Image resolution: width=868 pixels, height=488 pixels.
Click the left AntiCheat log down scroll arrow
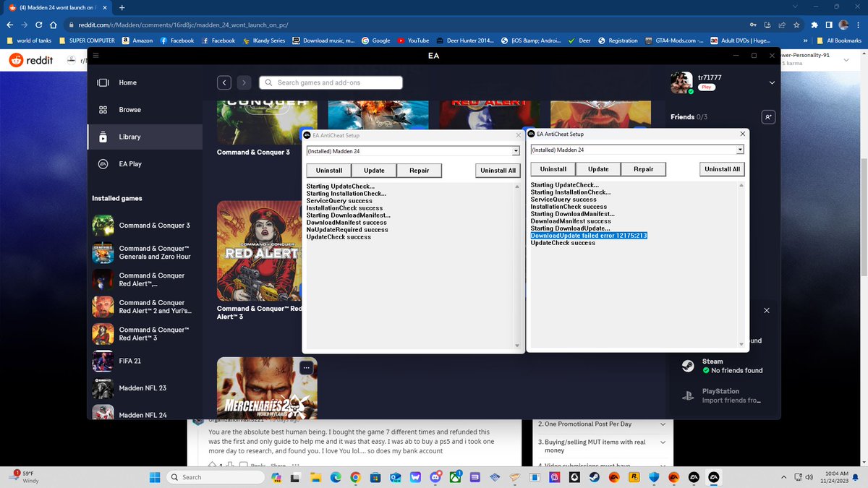tap(516, 346)
